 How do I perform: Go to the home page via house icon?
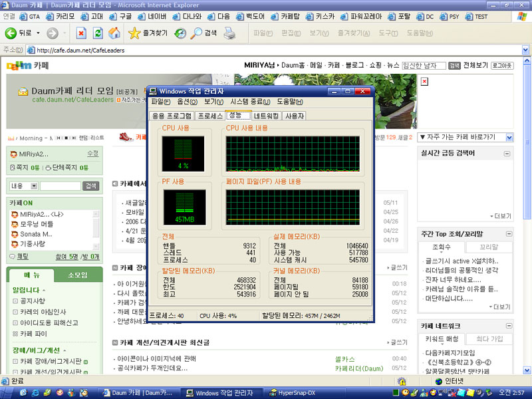114,33
